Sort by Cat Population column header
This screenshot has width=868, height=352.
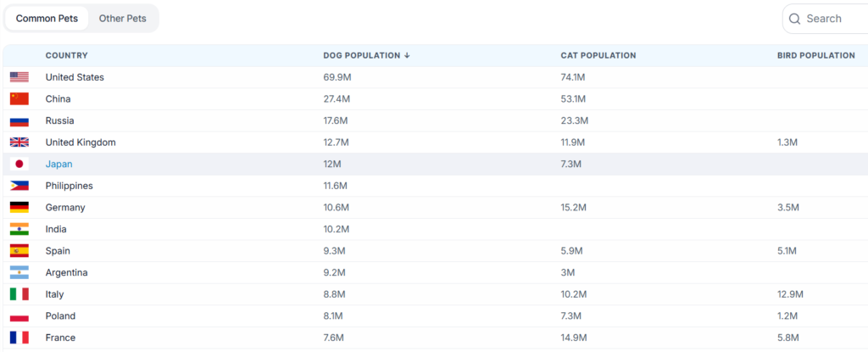tap(598, 55)
